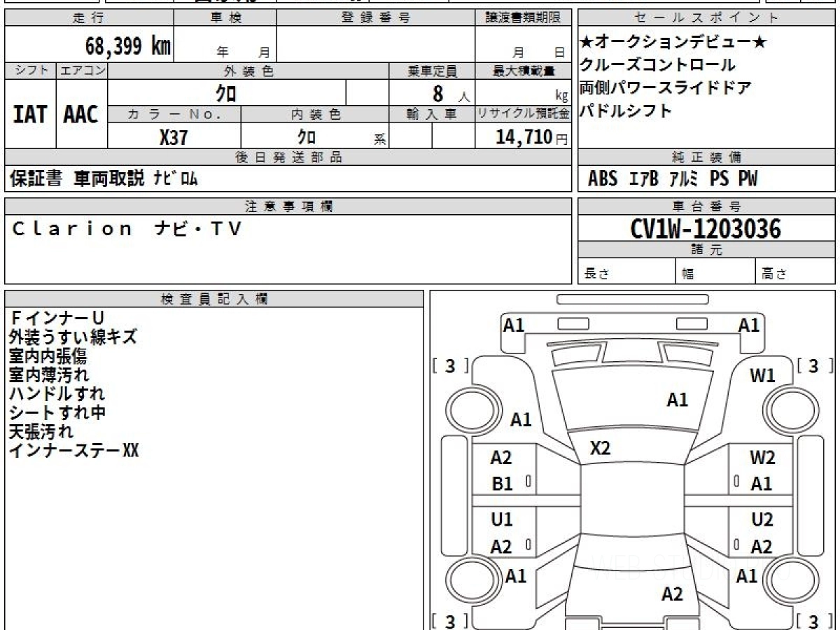
Task: Select the Clarion ナビ・TV note
Action: pyautogui.click(x=127, y=228)
